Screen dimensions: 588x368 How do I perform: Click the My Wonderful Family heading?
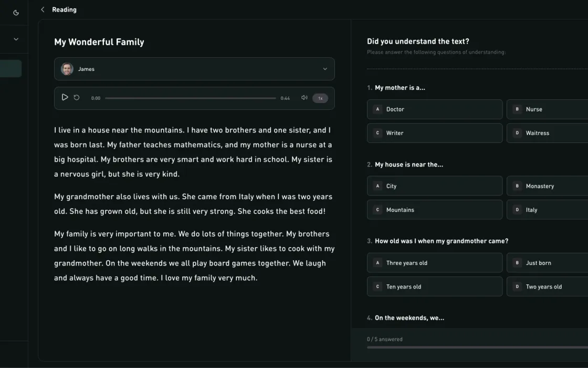pyautogui.click(x=99, y=42)
